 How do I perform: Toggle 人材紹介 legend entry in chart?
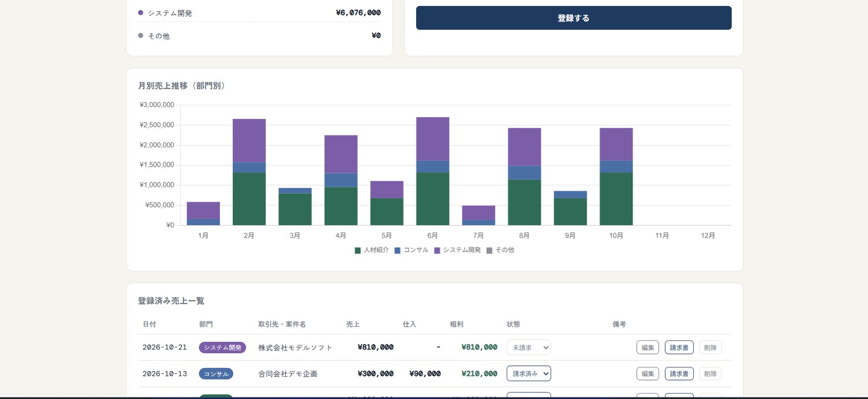(x=372, y=250)
